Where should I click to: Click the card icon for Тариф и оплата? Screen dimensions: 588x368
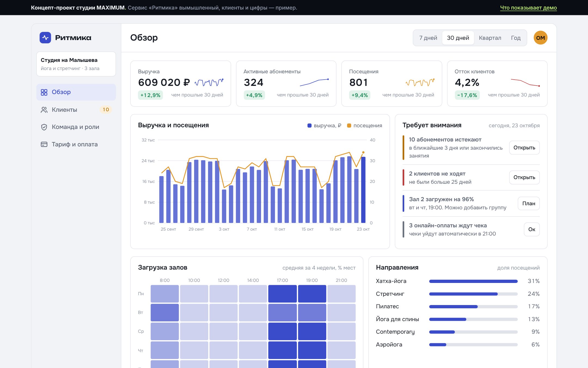(x=44, y=144)
